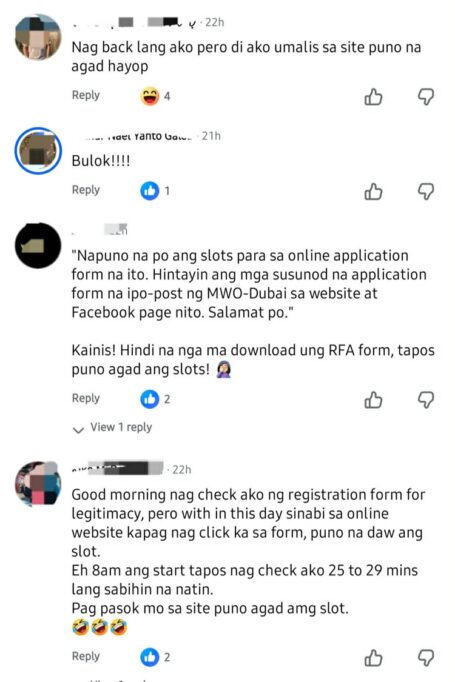This screenshot has width=455, height=682.
Task: Expand "View 1 reply" under MWO-Dubai comment
Action: point(121,428)
